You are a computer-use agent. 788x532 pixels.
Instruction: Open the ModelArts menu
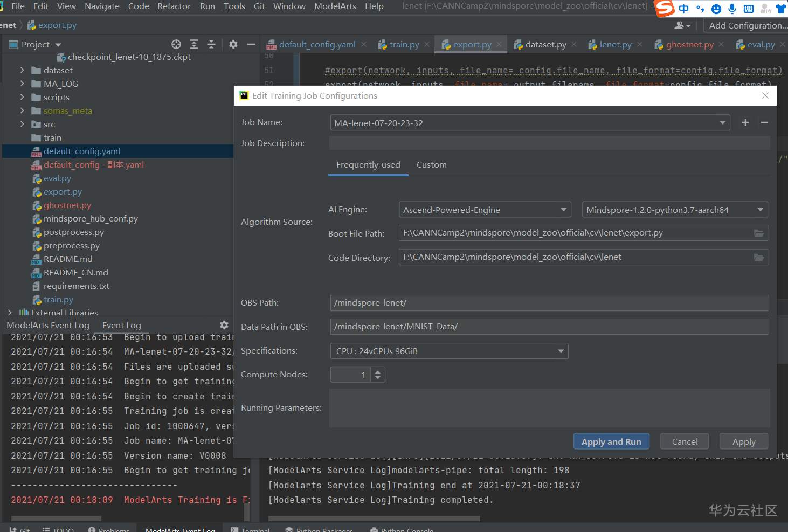[x=335, y=6]
